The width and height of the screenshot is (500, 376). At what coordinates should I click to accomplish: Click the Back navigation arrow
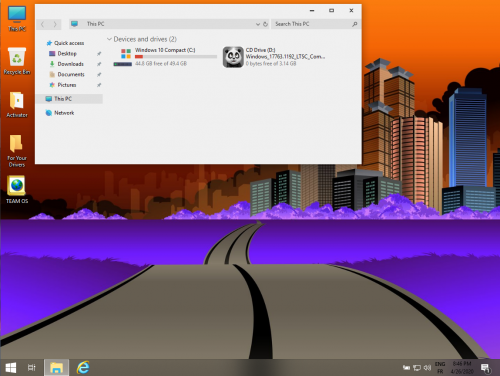pyautogui.click(x=43, y=24)
